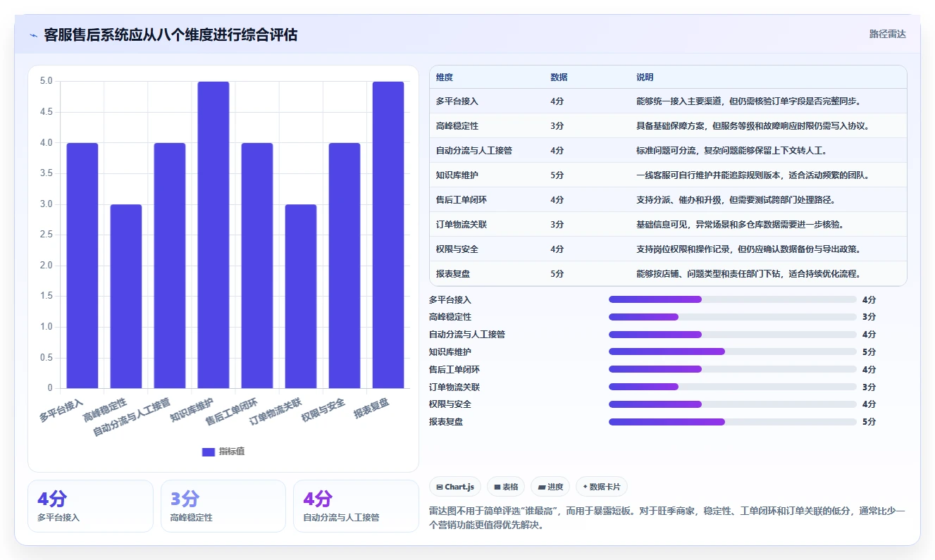Image resolution: width=935 pixels, height=560 pixels.
Task: Click the 维度 table column header
Action: [445, 77]
